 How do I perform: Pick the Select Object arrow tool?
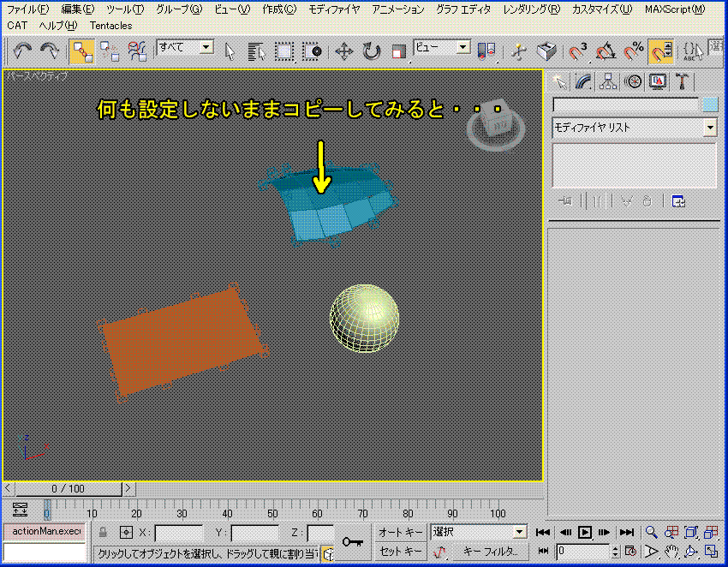point(230,51)
